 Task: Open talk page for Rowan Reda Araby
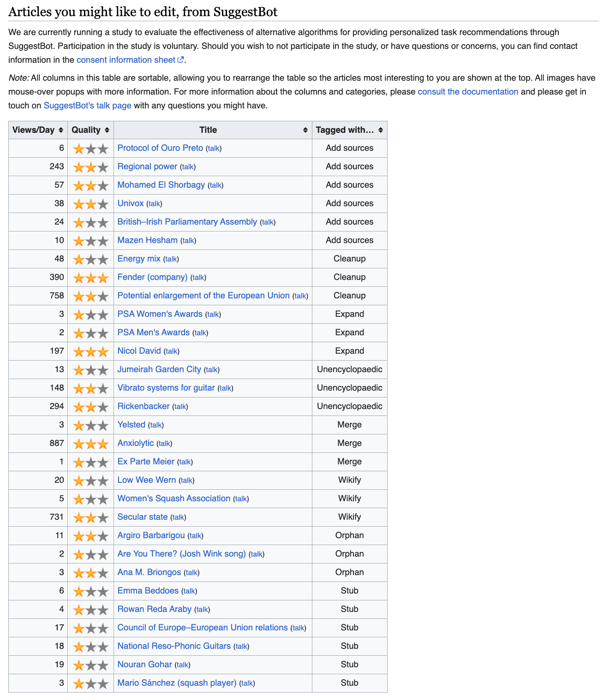pyautogui.click(x=202, y=610)
